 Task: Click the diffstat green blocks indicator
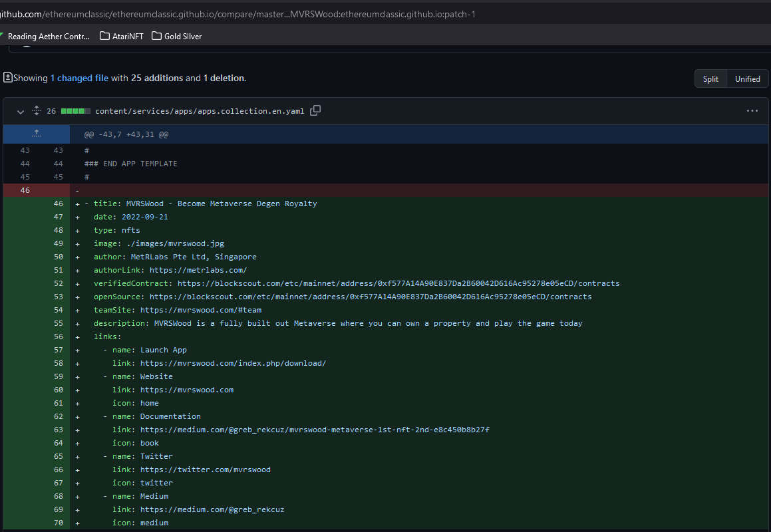[76, 111]
